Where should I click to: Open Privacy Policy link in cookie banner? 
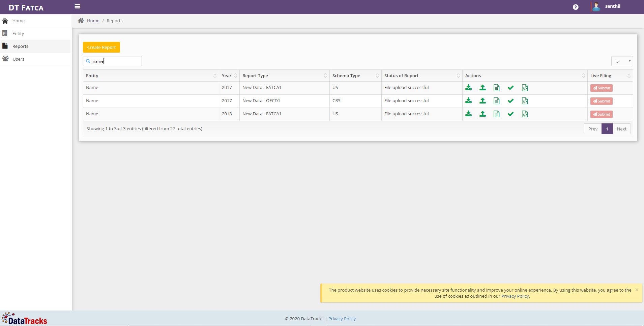coord(515,296)
